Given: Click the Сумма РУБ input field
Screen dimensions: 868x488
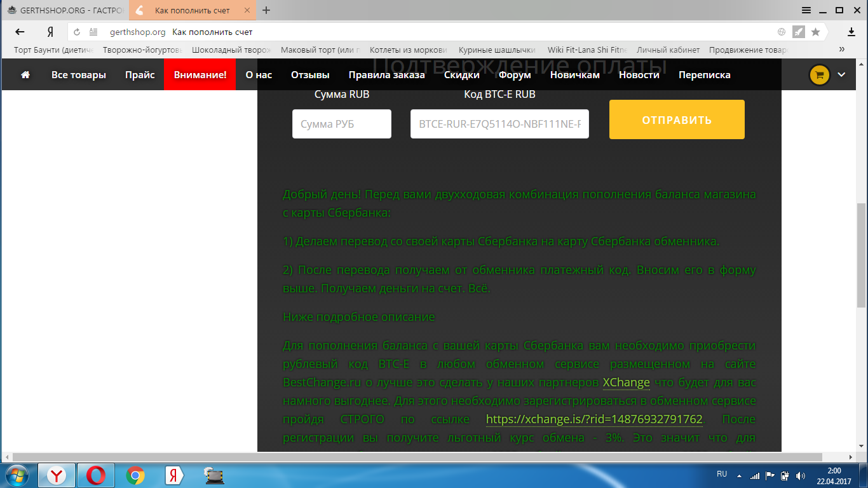Looking at the screenshot, I should 341,124.
